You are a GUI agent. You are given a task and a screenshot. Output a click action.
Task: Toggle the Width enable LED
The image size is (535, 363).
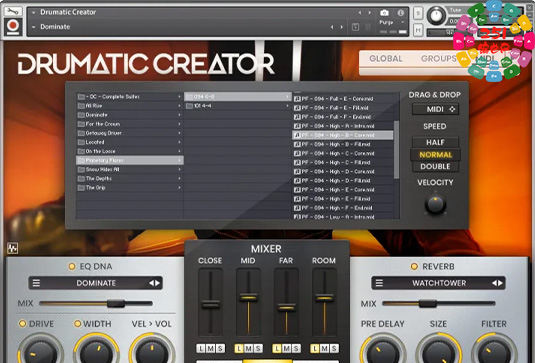(77, 323)
